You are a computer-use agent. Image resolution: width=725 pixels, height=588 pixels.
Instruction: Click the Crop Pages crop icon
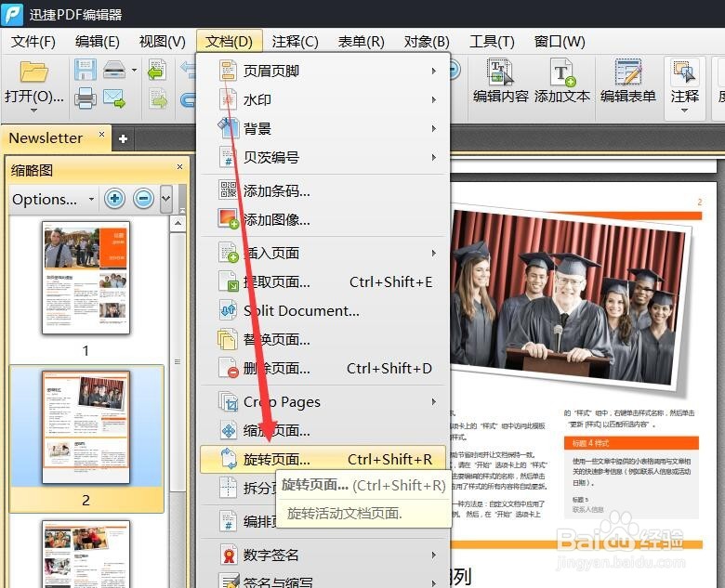[x=228, y=401]
